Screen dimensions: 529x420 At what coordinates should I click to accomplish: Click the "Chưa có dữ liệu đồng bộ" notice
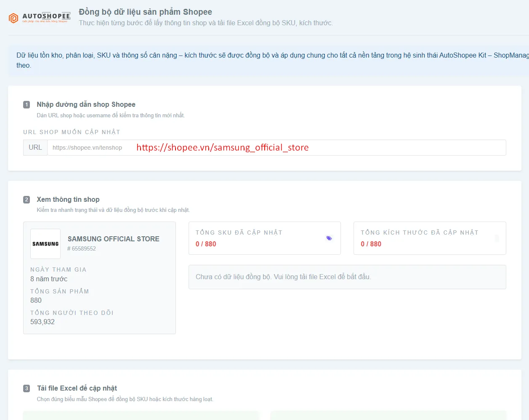tap(347, 277)
